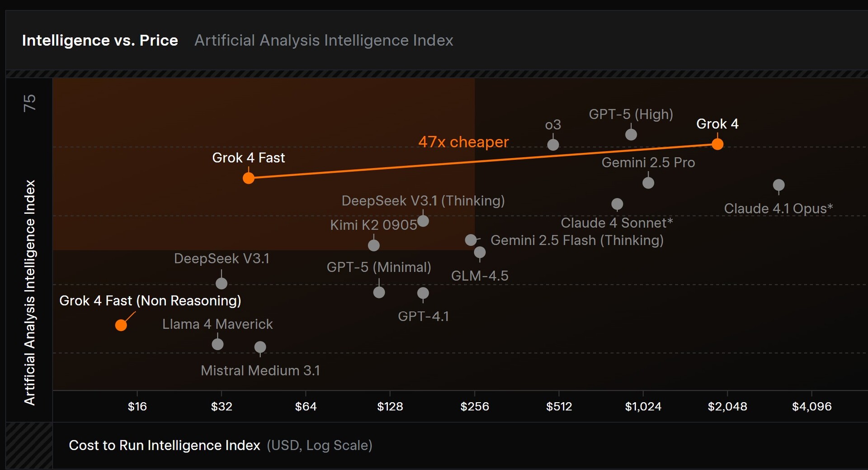The height and width of the screenshot is (470, 868).
Task: Click the orange Grok 4 Fast data point
Action: point(249,178)
